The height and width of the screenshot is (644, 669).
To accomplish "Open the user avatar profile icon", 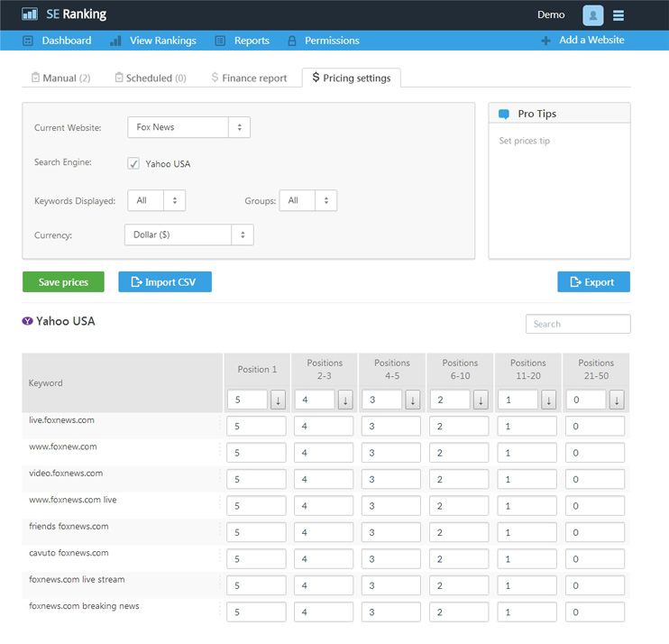I will 592,15.
